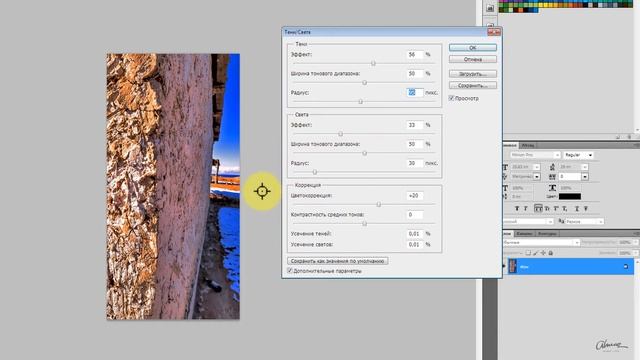Uncheck the Просмотр preview checkbox
The height and width of the screenshot is (360, 640).
point(451,98)
